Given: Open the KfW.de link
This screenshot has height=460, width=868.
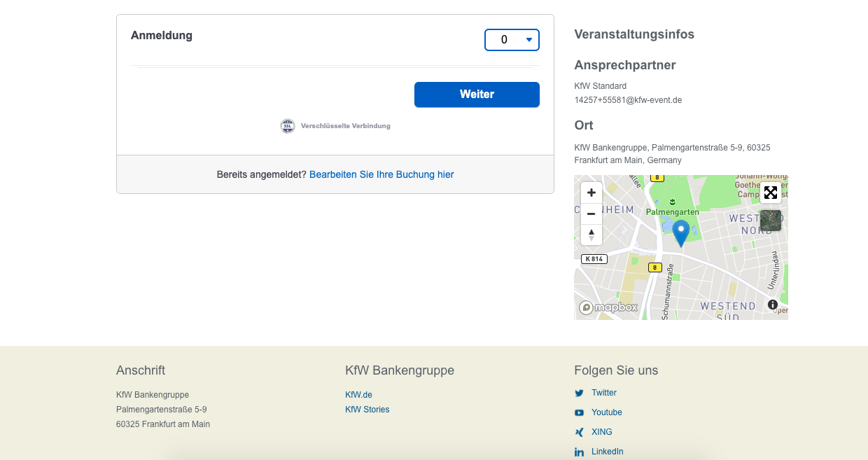Looking at the screenshot, I should pyautogui.click(x=358, y=395).
